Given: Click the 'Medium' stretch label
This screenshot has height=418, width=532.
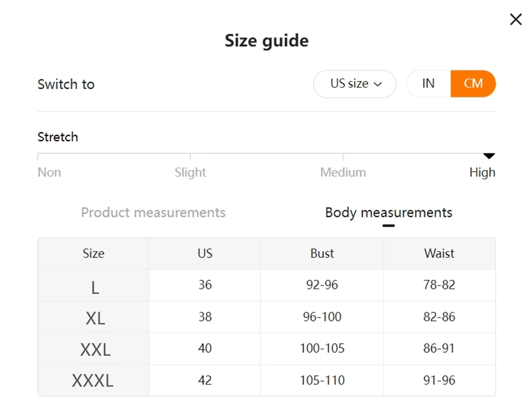Looking at the screenshot, I should (343, 173).
